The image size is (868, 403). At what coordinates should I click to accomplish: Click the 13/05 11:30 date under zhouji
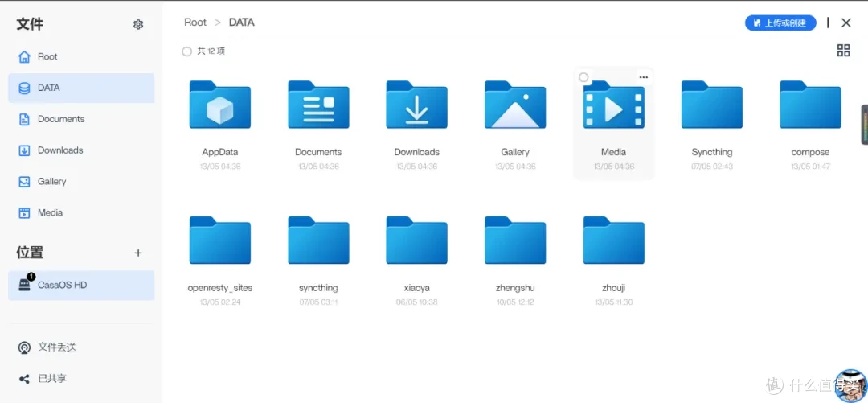tap(614, 302)
